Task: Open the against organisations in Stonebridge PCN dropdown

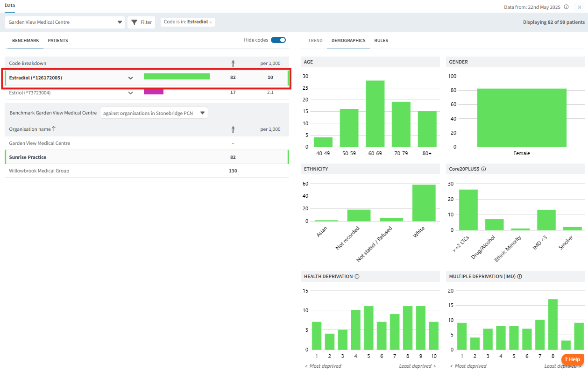Action: (154, 113)
